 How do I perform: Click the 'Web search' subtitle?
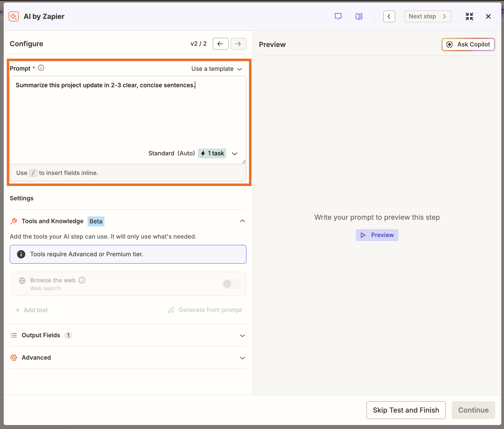coord(46,288)
